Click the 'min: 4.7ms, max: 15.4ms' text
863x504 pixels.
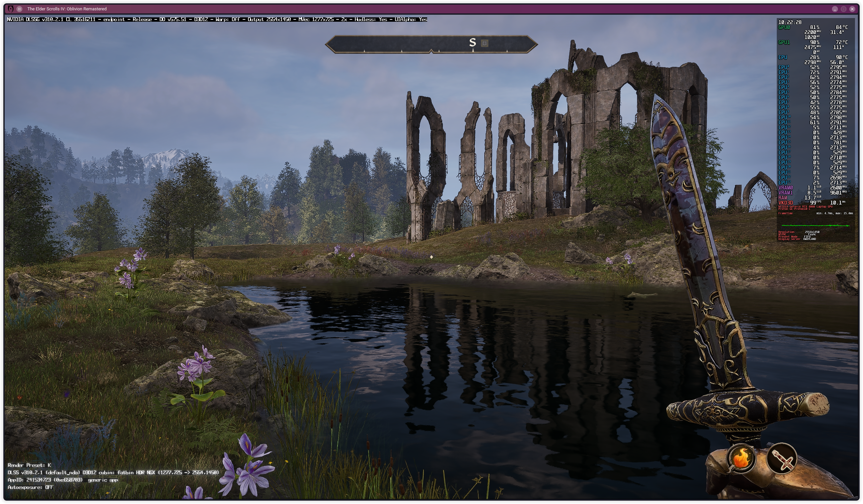tap(835, 214)
